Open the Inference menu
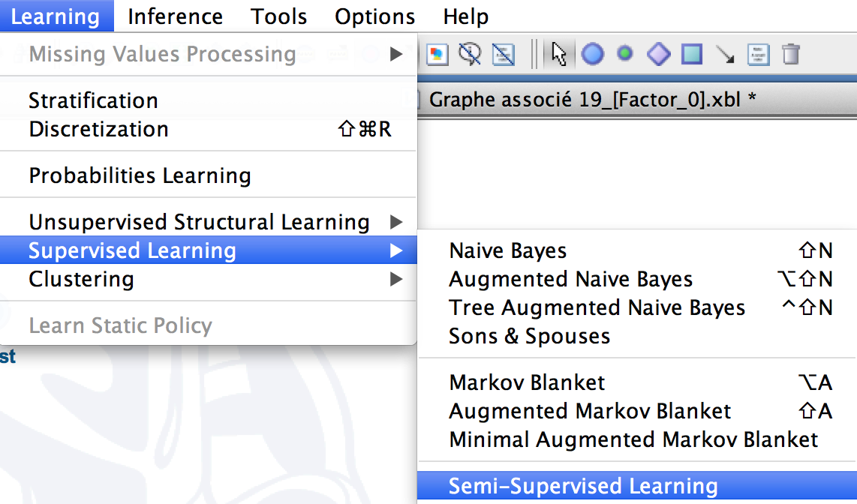Screen dimensions: 857x504 (176, 16)
